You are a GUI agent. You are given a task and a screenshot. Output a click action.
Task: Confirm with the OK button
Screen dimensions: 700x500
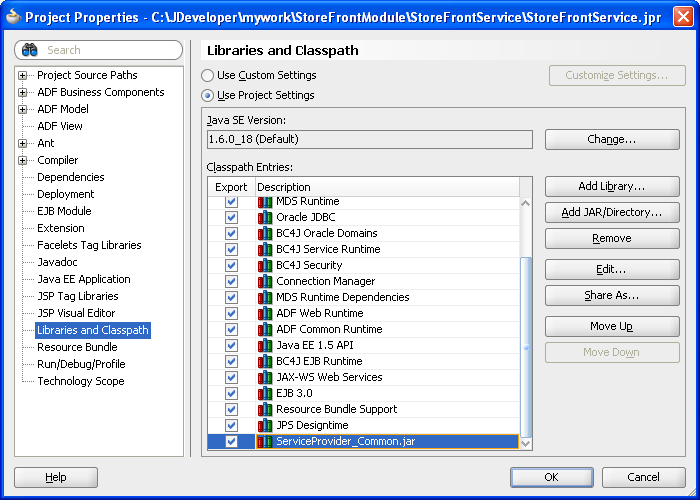(x=552, y=477)
